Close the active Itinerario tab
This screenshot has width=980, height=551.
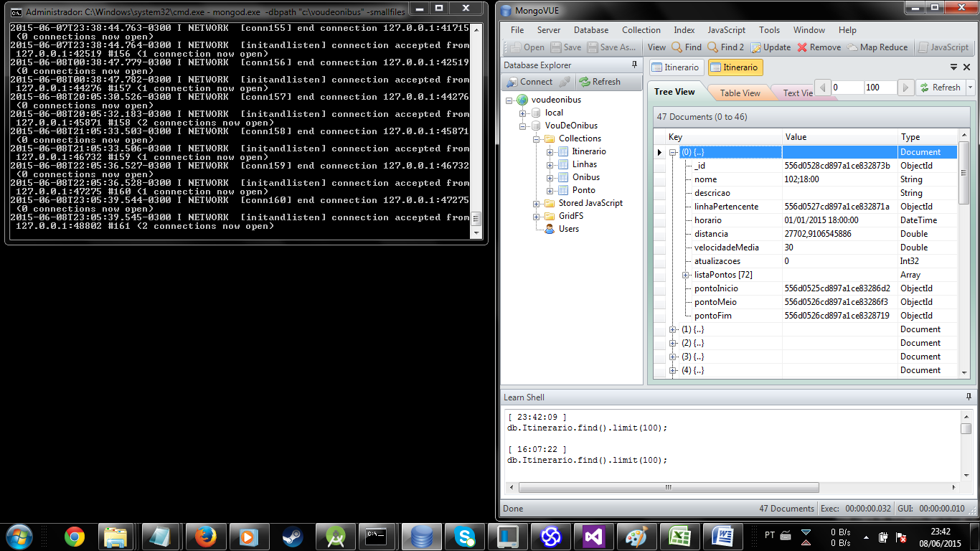(968, 67)
